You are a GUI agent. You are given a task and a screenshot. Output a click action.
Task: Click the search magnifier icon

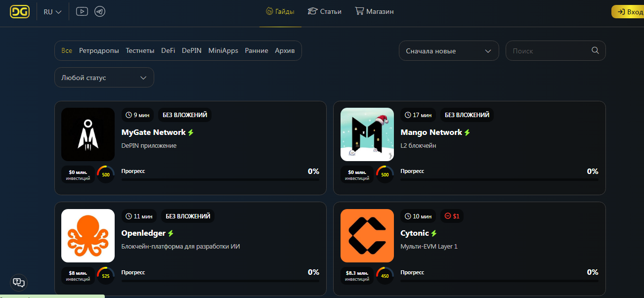[595, 50]
